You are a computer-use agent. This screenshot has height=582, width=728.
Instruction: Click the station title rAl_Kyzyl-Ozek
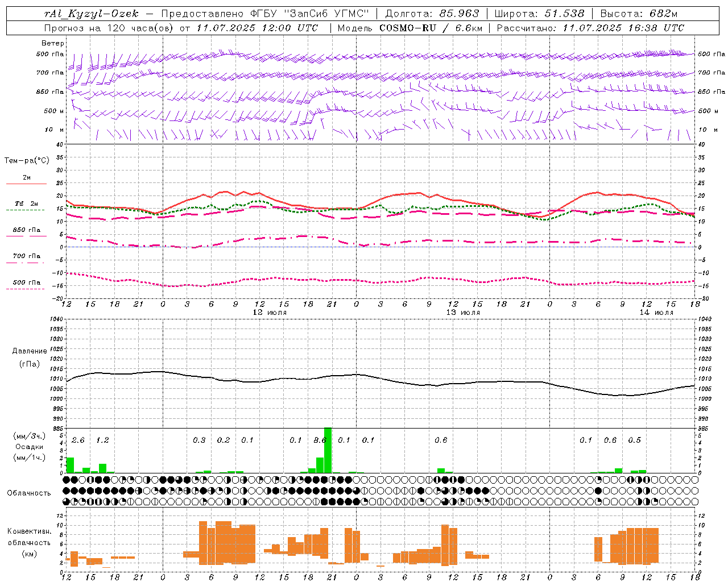coord(91,14)
